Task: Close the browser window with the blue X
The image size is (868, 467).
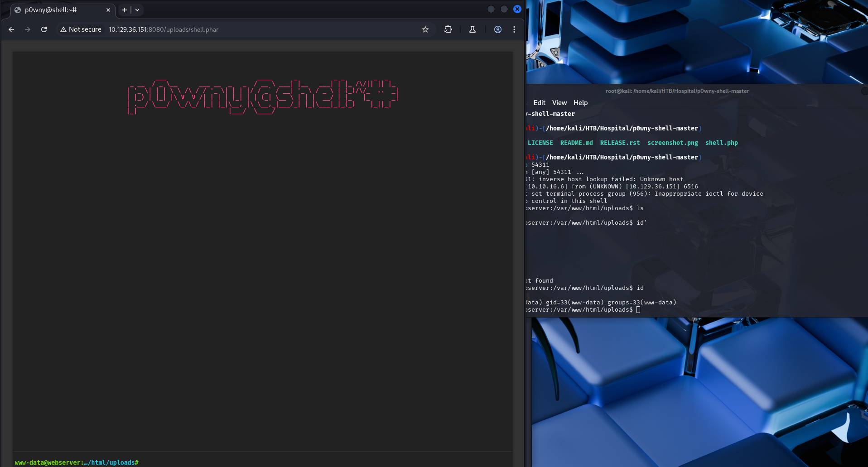Action: coord(517,9)
